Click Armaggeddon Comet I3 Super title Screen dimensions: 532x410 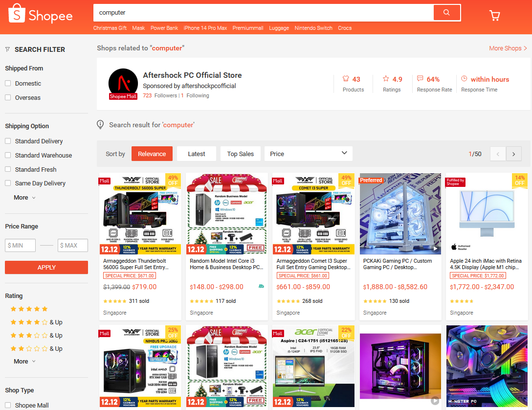tap(313, 264)
